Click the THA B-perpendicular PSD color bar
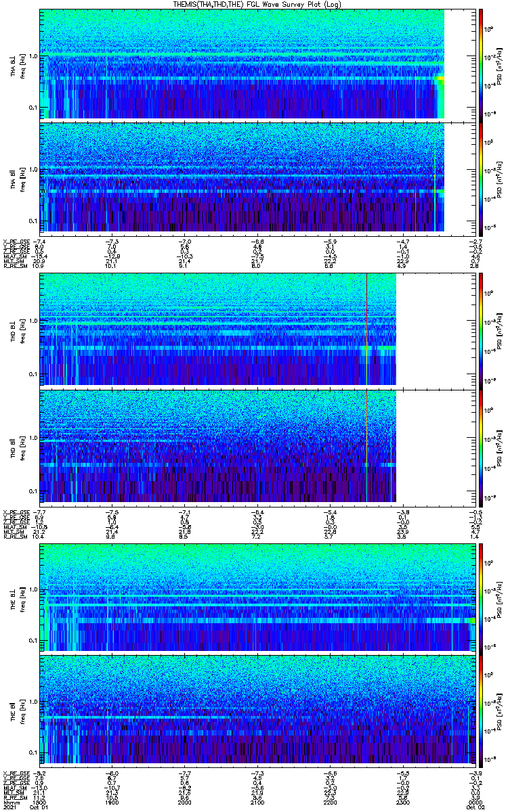The width and height of the screenshot is (508, 812). point(480,64)
